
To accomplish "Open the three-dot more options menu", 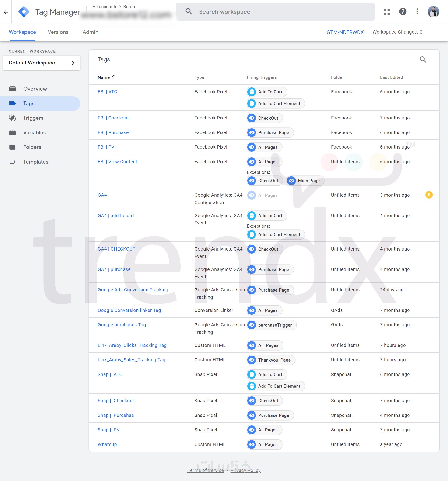I will pos(417,12).
